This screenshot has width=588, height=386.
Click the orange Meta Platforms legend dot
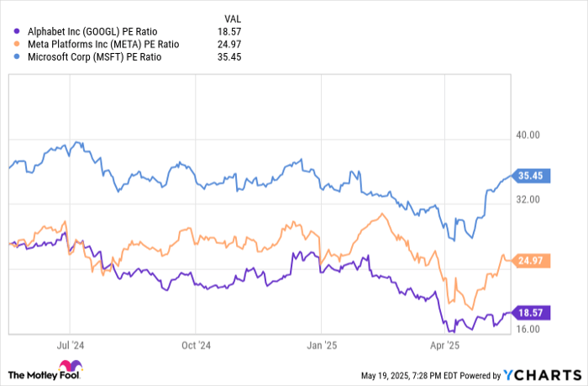coord(18,43)
